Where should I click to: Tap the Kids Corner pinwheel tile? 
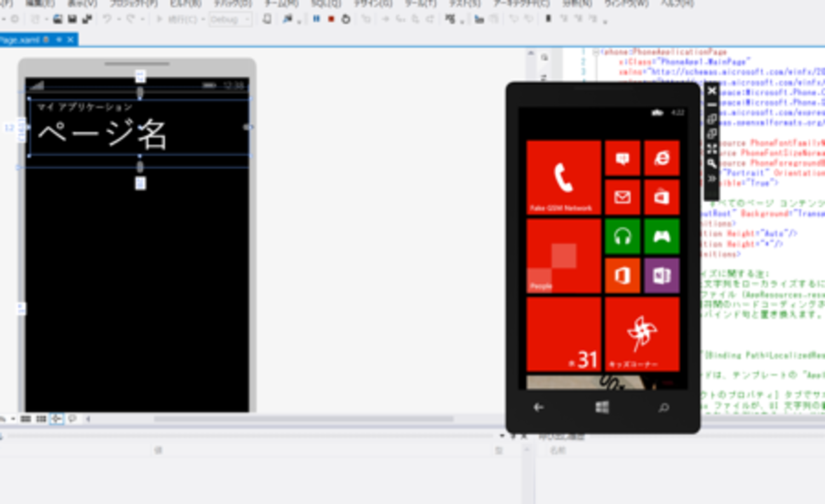(x=642, y=335)
